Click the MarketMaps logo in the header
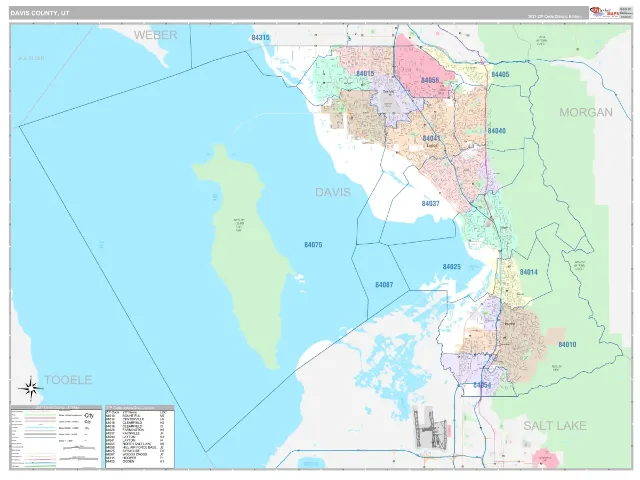 [x=603, y=12]
